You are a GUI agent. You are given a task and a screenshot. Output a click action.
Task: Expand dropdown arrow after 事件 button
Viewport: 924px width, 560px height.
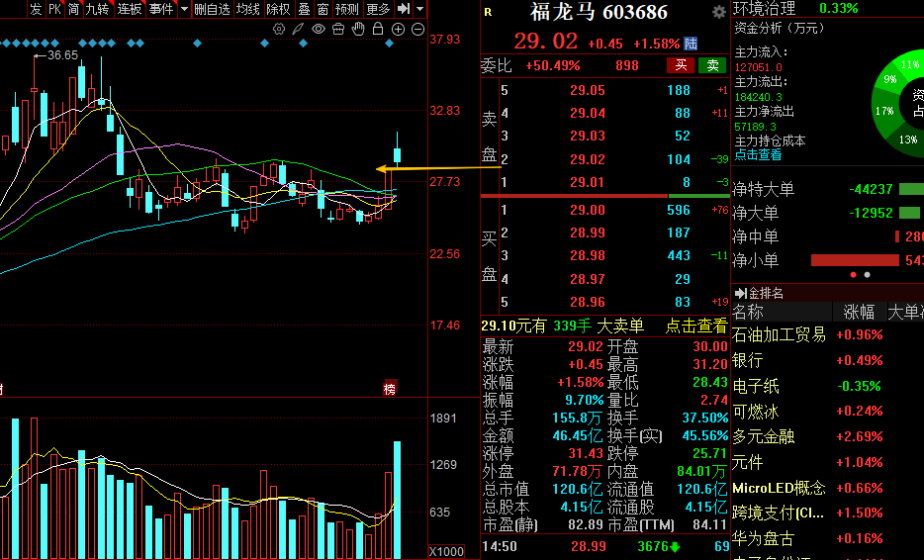click(184, 9)
